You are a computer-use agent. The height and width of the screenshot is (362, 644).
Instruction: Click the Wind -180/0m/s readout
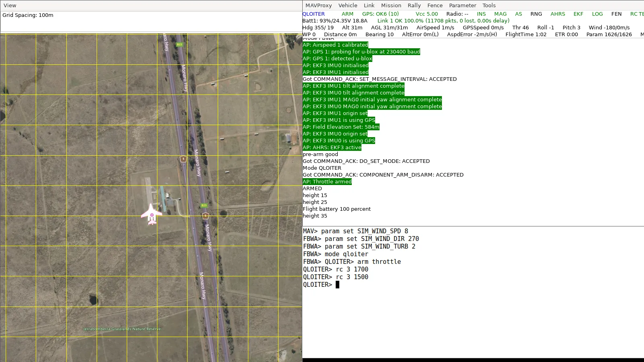[x=609, y=28]
